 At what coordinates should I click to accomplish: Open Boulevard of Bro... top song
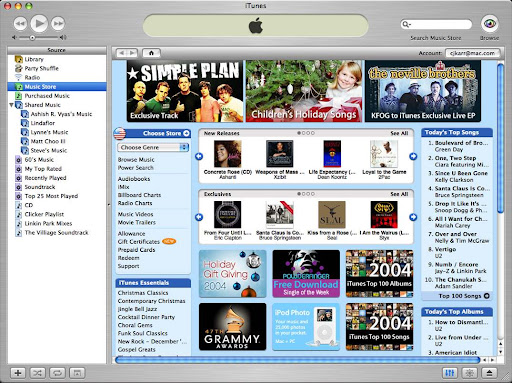pyautogui.click(x=461, y=143)
